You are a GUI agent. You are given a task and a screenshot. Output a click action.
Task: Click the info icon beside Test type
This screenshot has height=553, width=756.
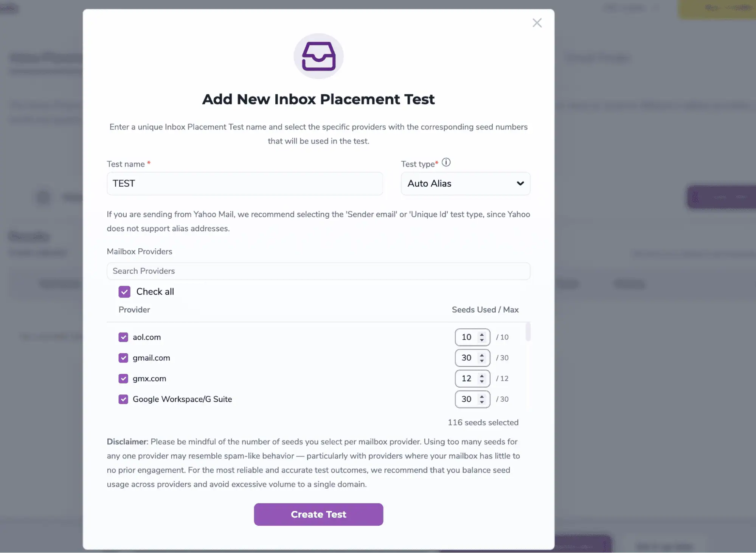[x=447, y=163]
